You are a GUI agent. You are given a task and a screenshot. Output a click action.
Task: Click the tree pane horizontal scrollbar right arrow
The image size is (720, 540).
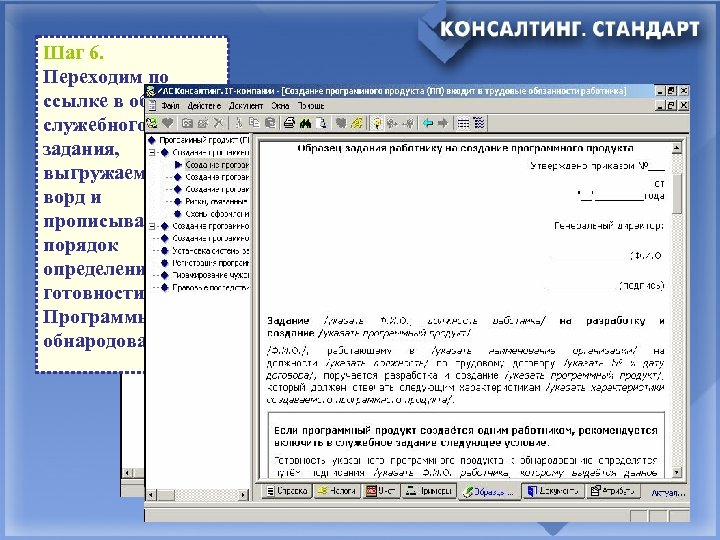[x=243, y=495]
